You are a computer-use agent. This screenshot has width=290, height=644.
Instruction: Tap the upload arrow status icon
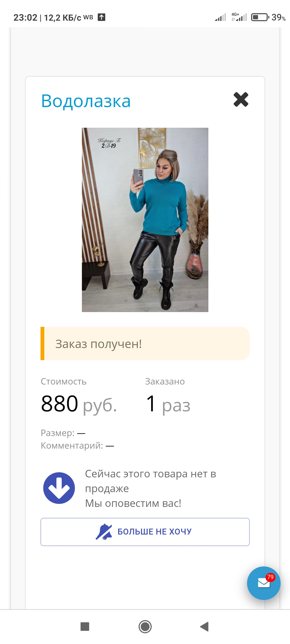point(102,17)
